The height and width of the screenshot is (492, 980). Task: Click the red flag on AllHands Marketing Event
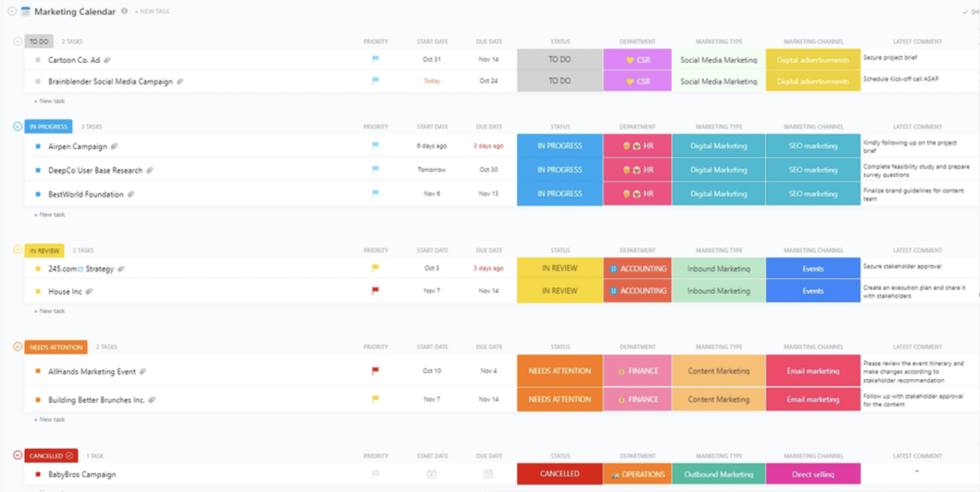click(375, 371)
